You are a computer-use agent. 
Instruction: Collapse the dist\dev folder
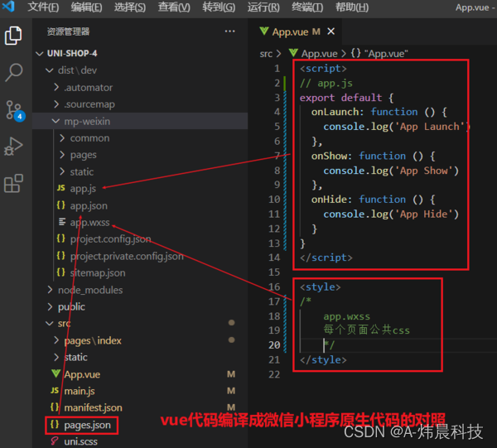pyautogui.click(x=50, y=70)
